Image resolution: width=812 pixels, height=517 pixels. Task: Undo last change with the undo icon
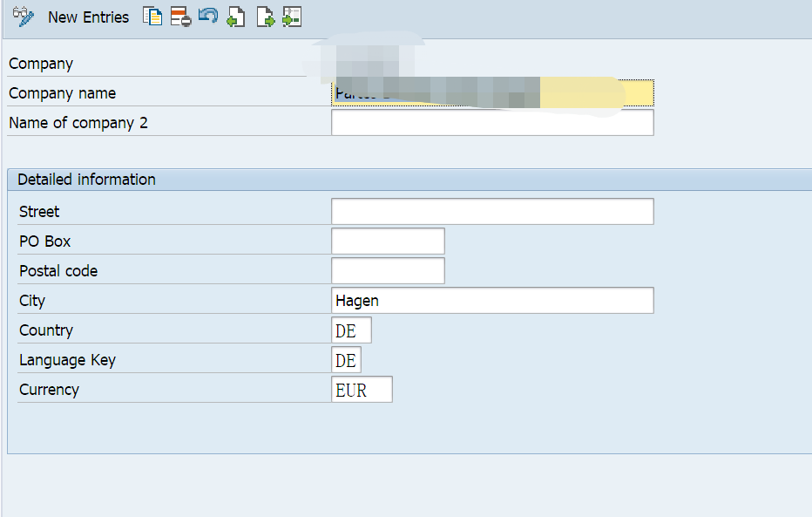coord(207,17)
